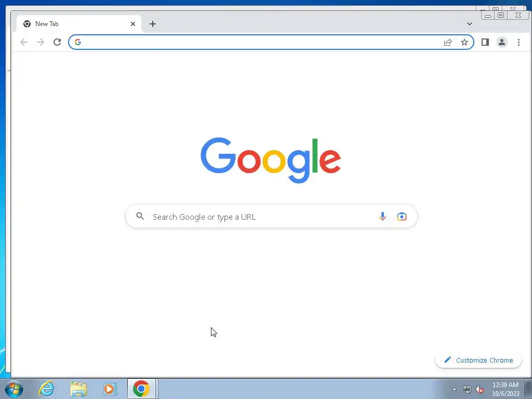Click the muted volume tray icon
The height and width of the screenshot is (399, 532).
480,389
